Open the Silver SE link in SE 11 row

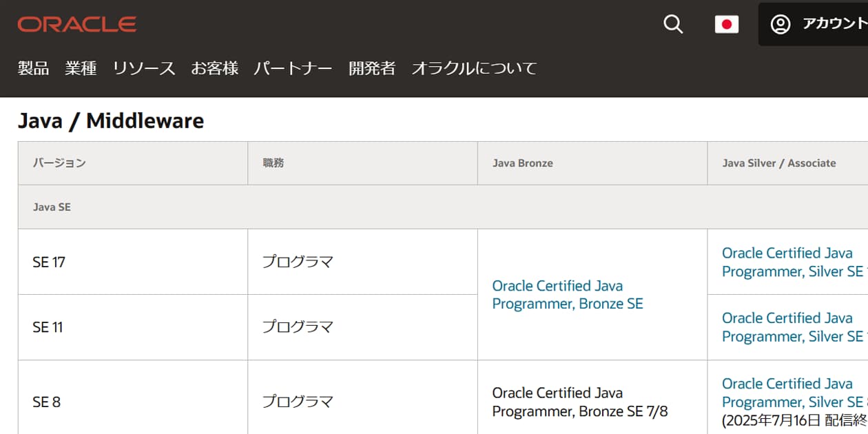792,327
